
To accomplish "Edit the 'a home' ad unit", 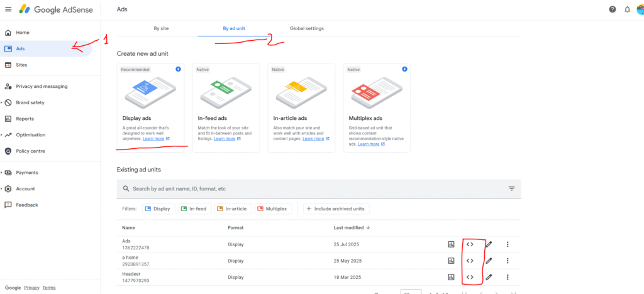I will tap(489, 261).
